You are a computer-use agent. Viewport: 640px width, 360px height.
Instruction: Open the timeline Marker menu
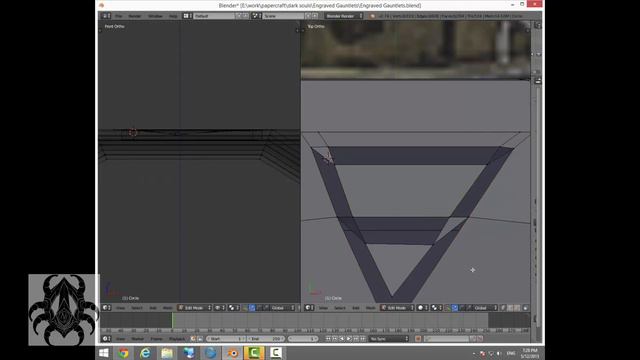[137, 339]
